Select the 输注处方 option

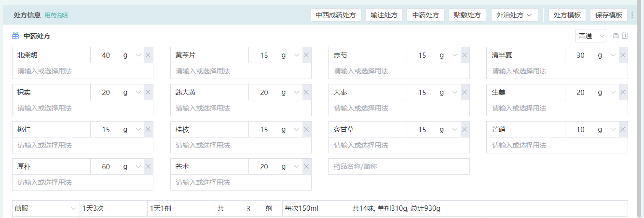(384, 15)
